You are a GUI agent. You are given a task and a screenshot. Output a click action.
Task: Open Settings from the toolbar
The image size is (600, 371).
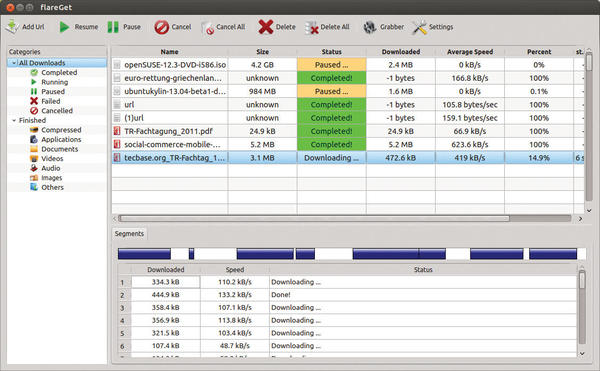[419, 27]
